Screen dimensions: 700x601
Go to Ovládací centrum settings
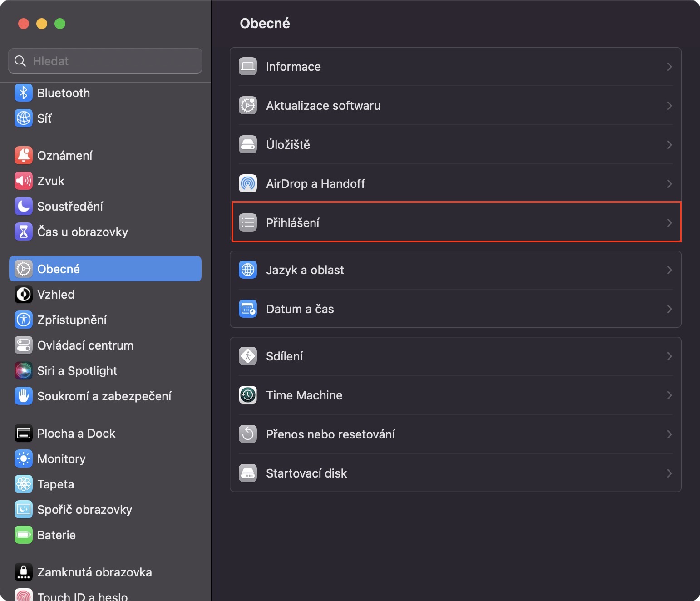pos(85,345)
